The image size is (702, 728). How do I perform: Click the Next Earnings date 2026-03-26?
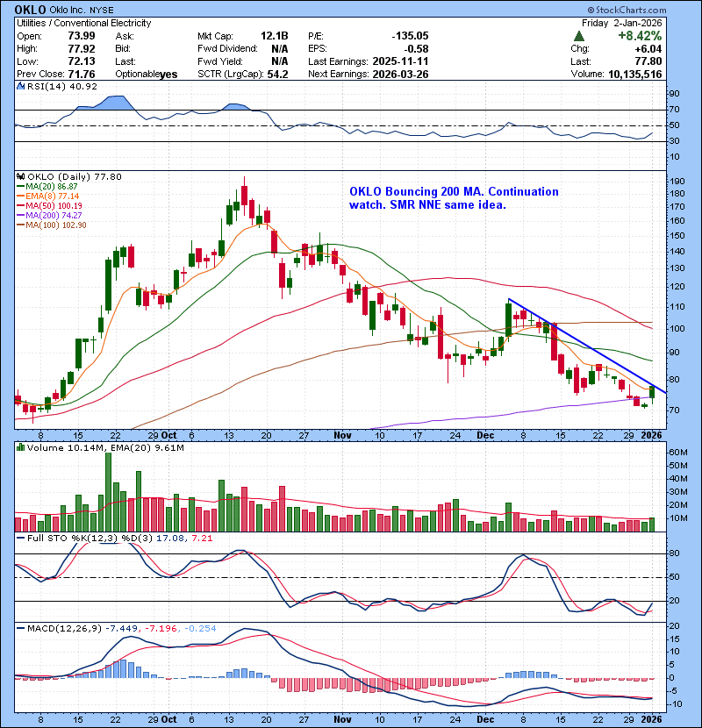tap(400, 75)
